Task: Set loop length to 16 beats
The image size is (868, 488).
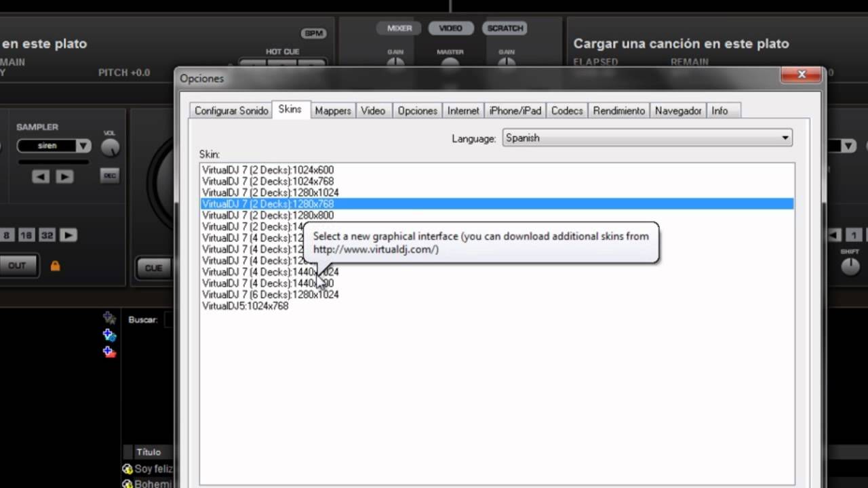Action: point(26,235)
